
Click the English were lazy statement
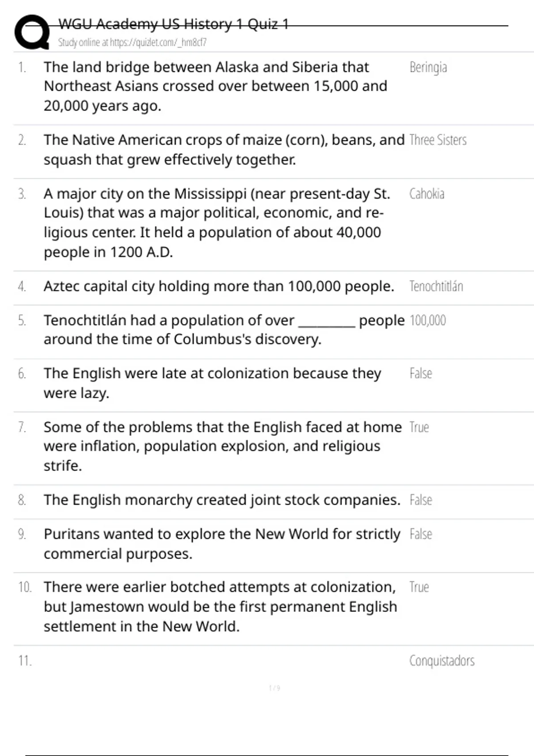click(212, 383)
